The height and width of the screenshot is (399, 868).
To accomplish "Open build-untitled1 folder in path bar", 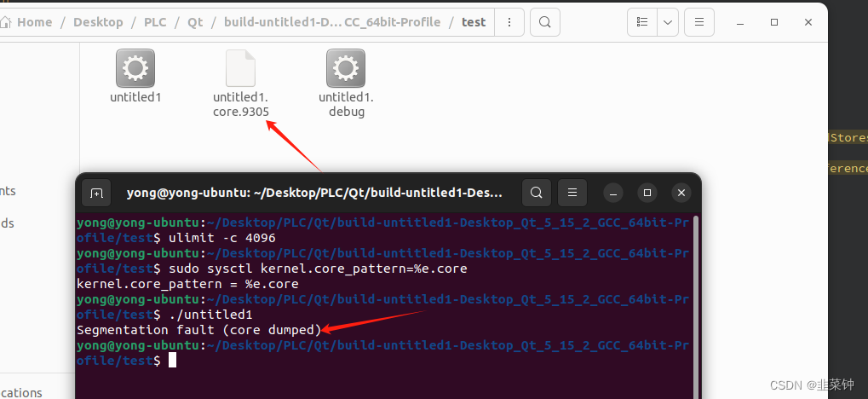I will coord(332,22).
